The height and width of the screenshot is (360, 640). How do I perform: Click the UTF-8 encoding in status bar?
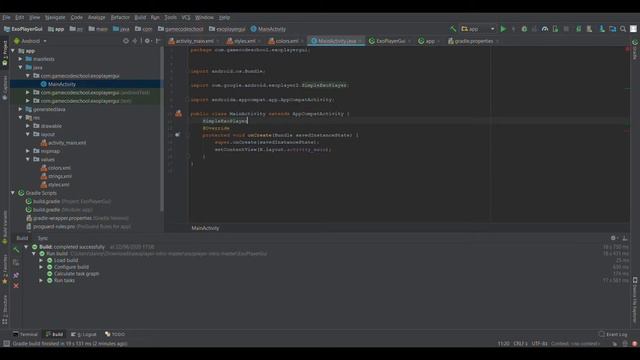(x=539, y=344)
